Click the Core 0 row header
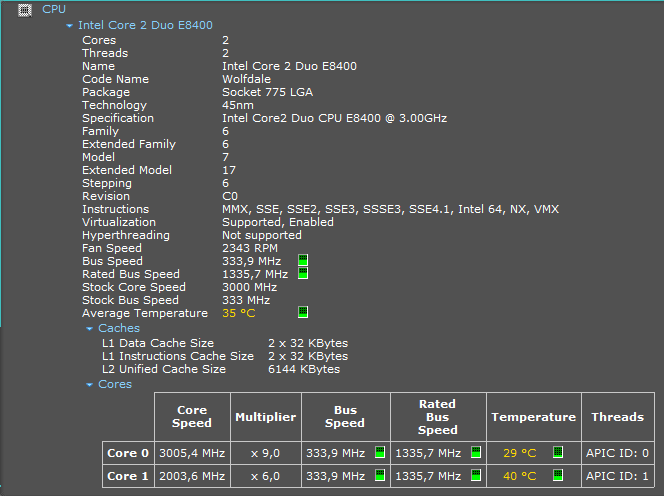 (128, 453)
